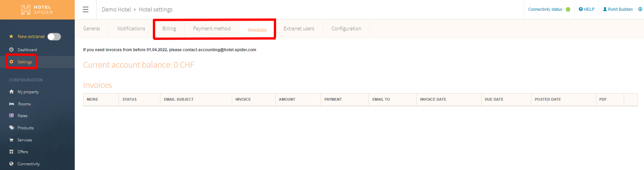Open the General tab

tap(91, 28)
